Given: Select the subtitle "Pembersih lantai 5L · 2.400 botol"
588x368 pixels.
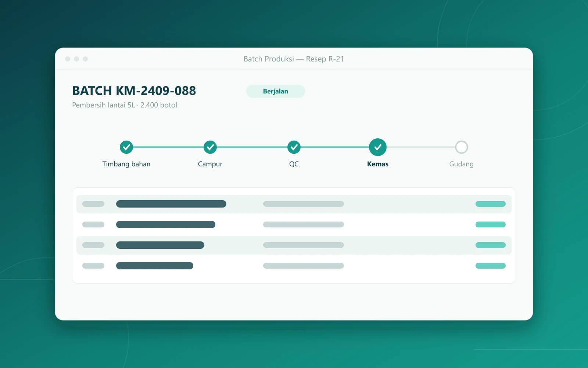Looking at the screenshot, I should coord(125,105).
